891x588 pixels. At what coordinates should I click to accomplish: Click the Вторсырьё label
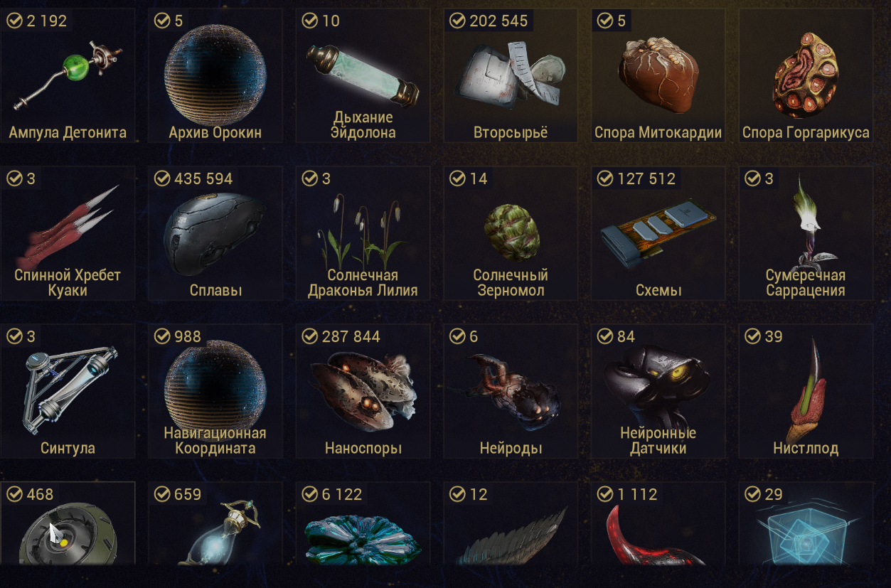click(x=511, y=133)
